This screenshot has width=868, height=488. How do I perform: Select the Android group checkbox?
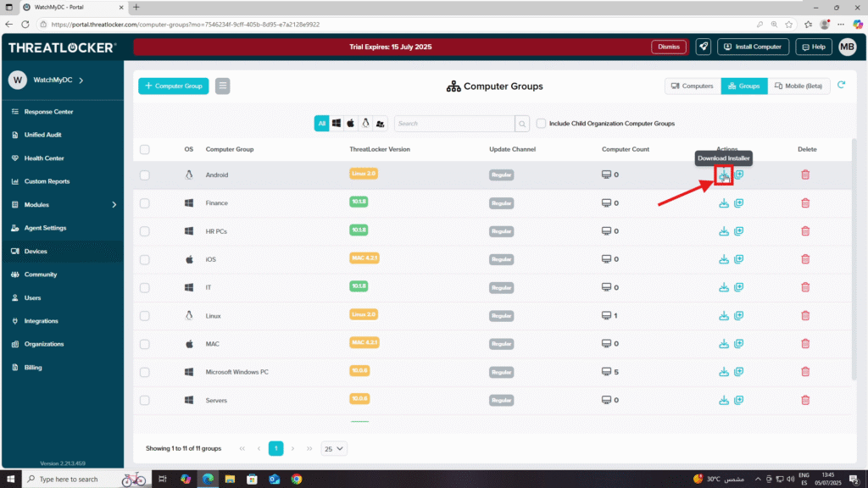pos(144,175)
